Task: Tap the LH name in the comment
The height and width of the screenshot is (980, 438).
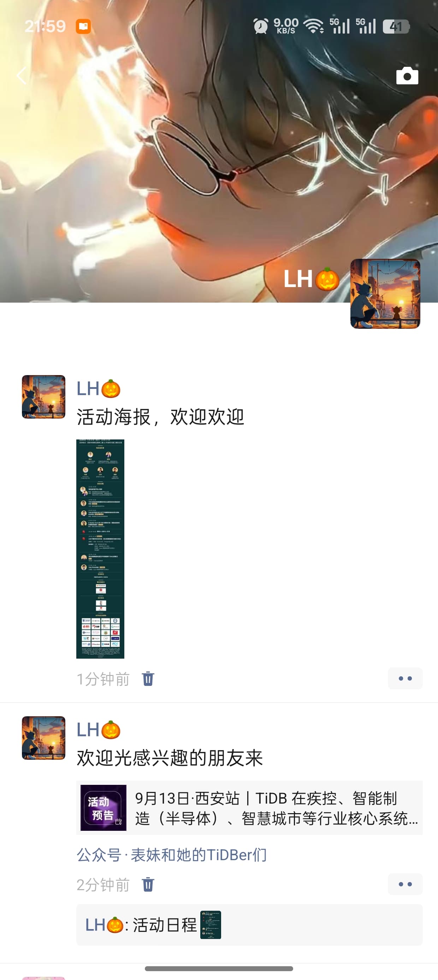Action: coord(104,925)
